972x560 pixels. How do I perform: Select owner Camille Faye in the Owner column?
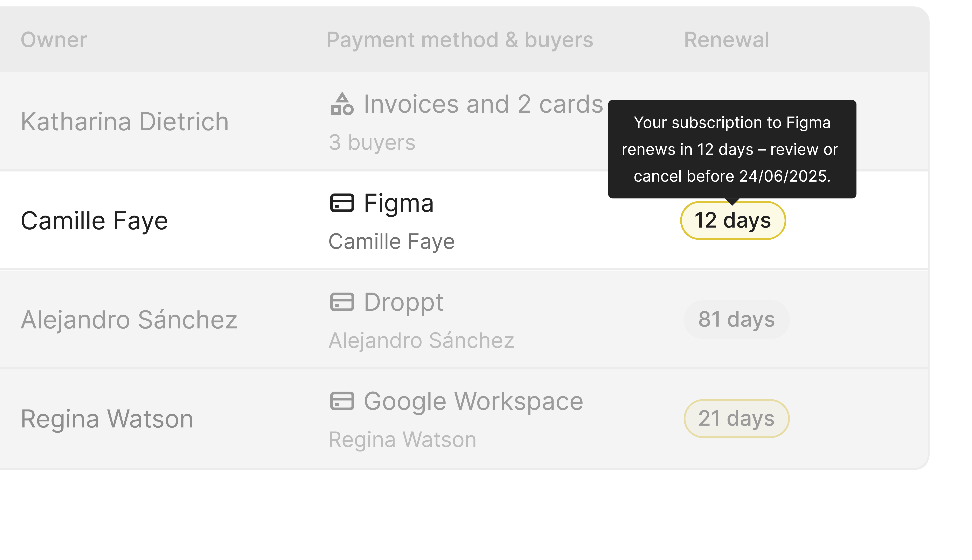(x=94, y=221)
